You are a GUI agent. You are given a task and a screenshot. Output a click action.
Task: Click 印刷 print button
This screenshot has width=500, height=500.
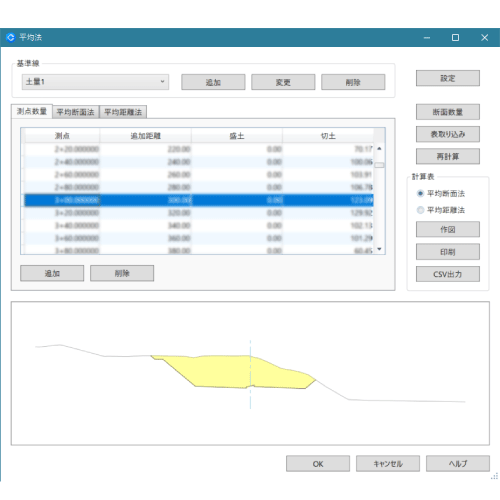tap(448, 252)
